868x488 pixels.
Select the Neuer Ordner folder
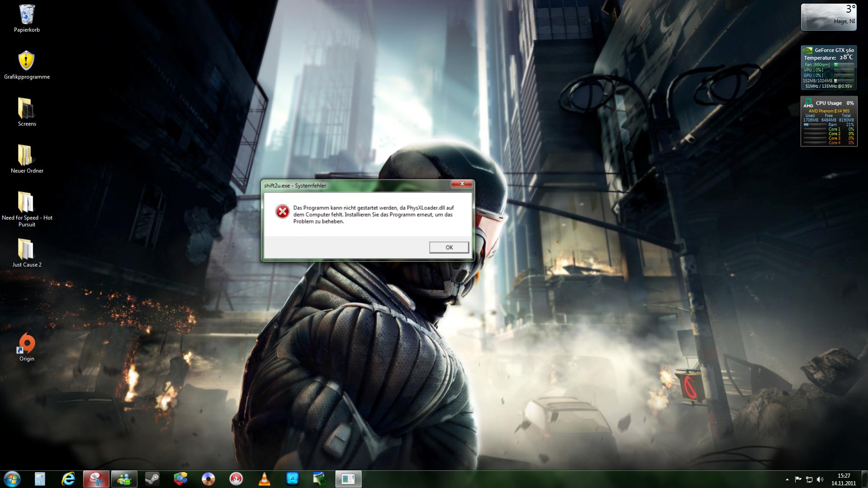point(27,159)
